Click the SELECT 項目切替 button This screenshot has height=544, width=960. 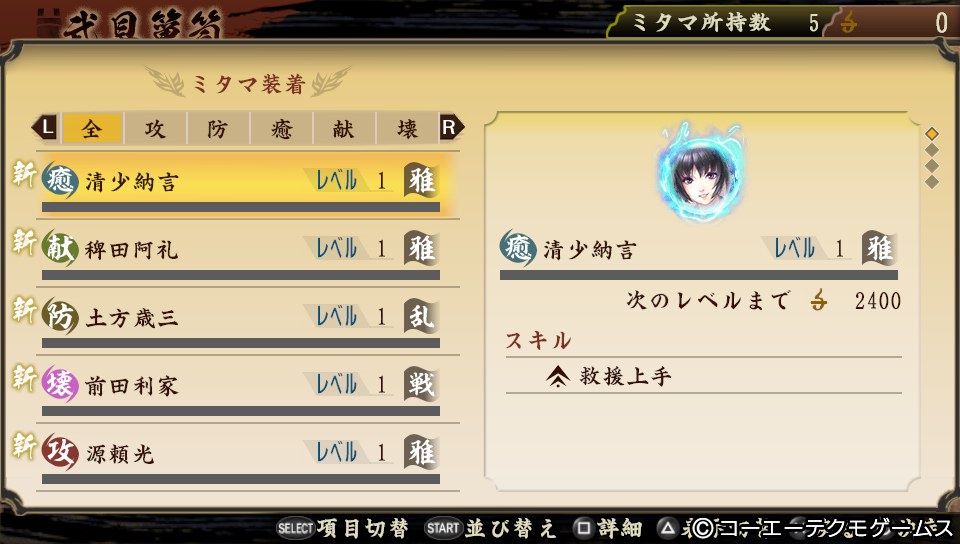342,528
